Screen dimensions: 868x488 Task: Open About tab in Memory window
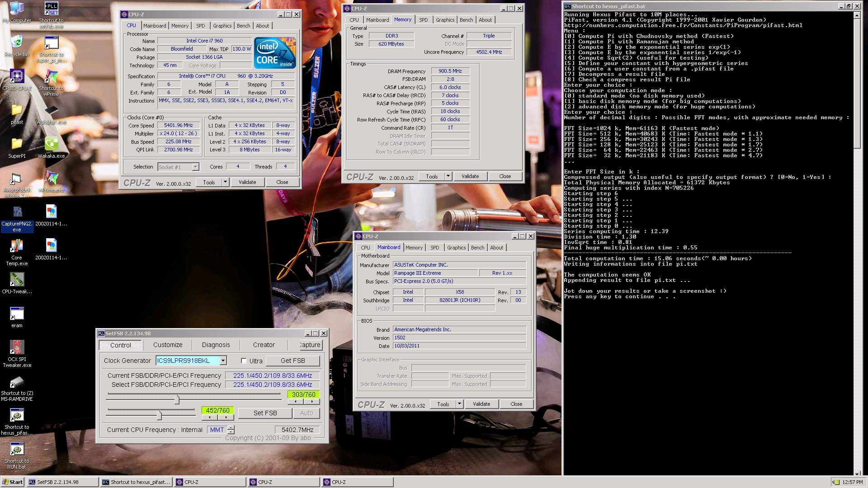[x=485, y=20]
